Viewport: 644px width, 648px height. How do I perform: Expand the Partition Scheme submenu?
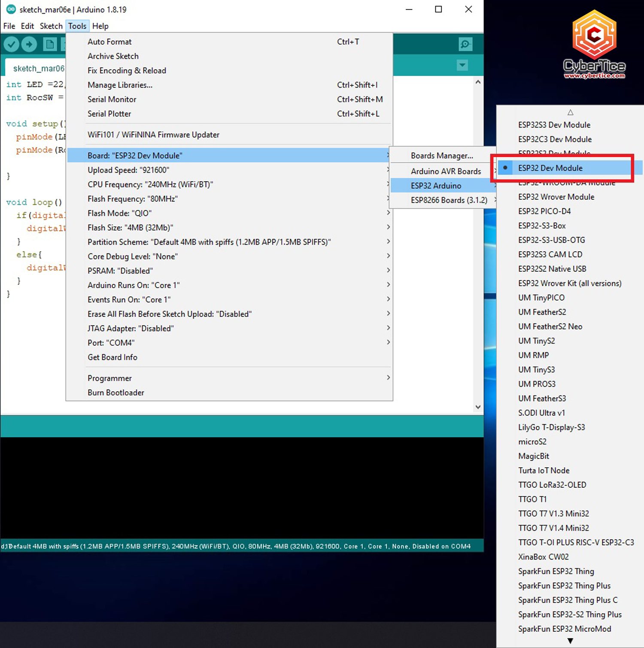209,242
